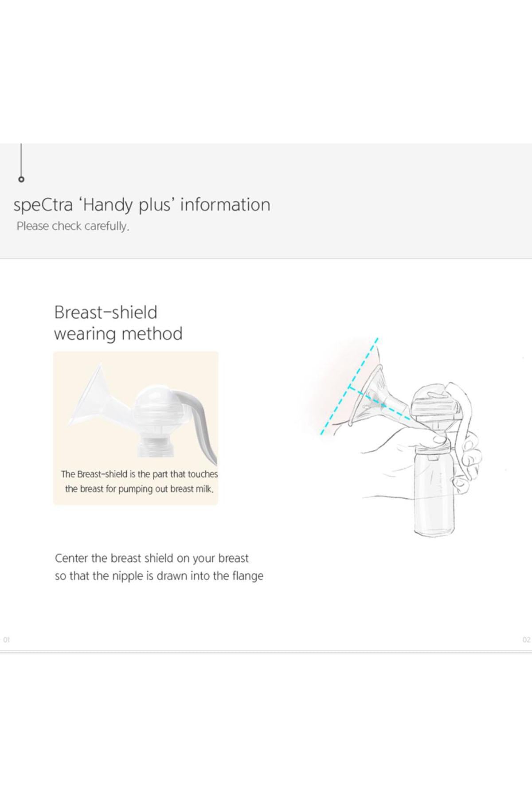Click the long blue dashed diagonal line
Screen dimensions: 532x798
[x=349, y=387]
